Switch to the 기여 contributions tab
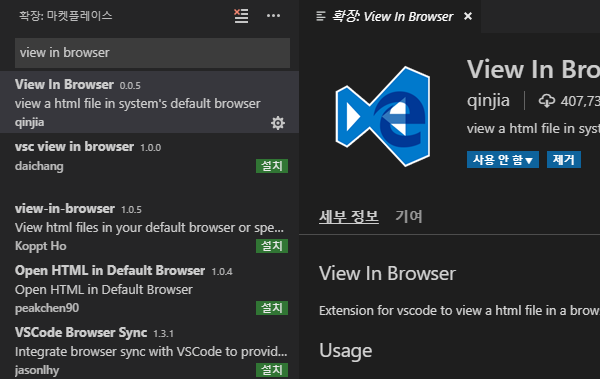Screen dimensions: 600x379 [x=409, y=217]
